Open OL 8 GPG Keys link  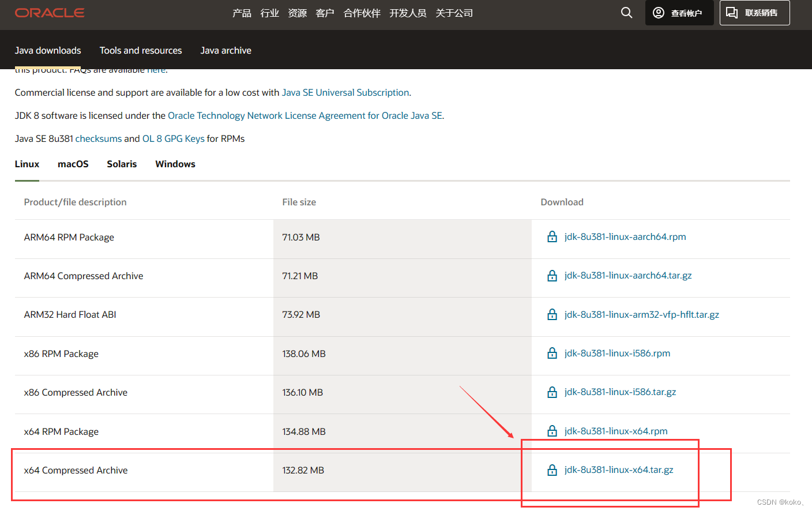tap(173, 138)
